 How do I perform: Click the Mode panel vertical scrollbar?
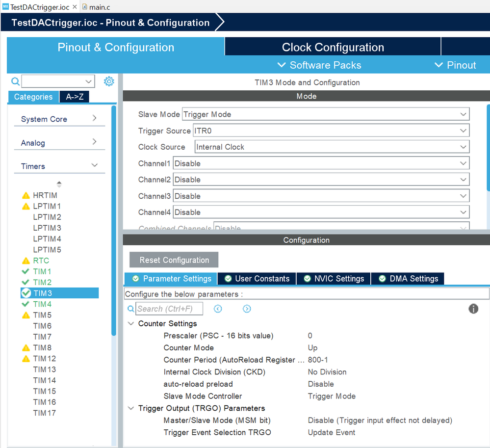pos(488,148)
